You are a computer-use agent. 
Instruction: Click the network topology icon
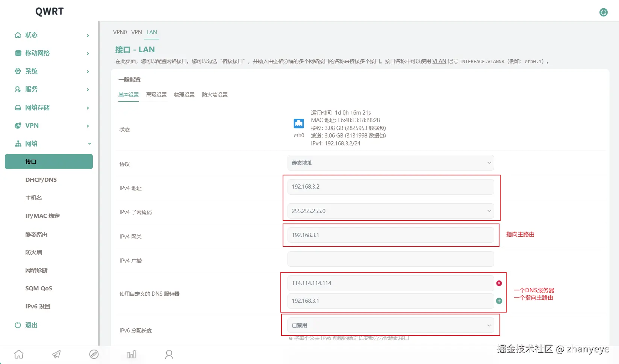[18, 143]
